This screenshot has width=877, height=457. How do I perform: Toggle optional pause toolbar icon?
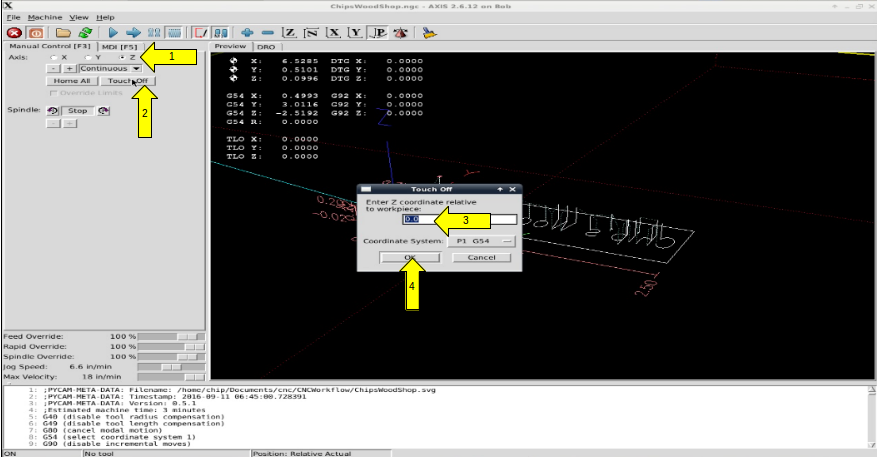click(x=221, y=33)
